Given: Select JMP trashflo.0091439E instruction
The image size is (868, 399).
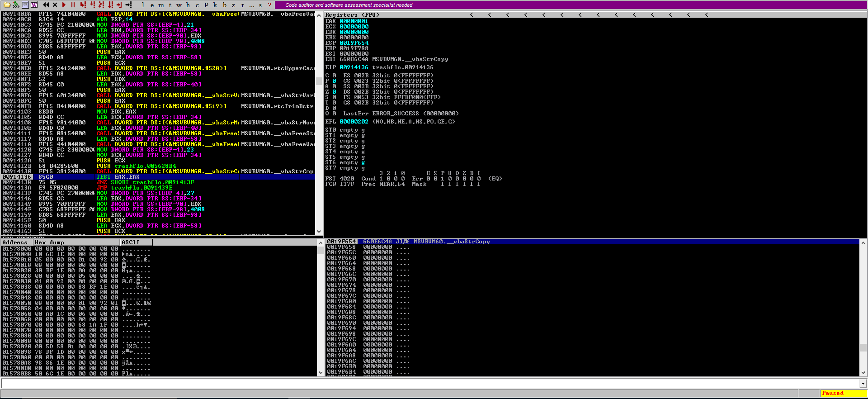Looking at the screenshot, I should pyautogui.click(x=158, y=188).
